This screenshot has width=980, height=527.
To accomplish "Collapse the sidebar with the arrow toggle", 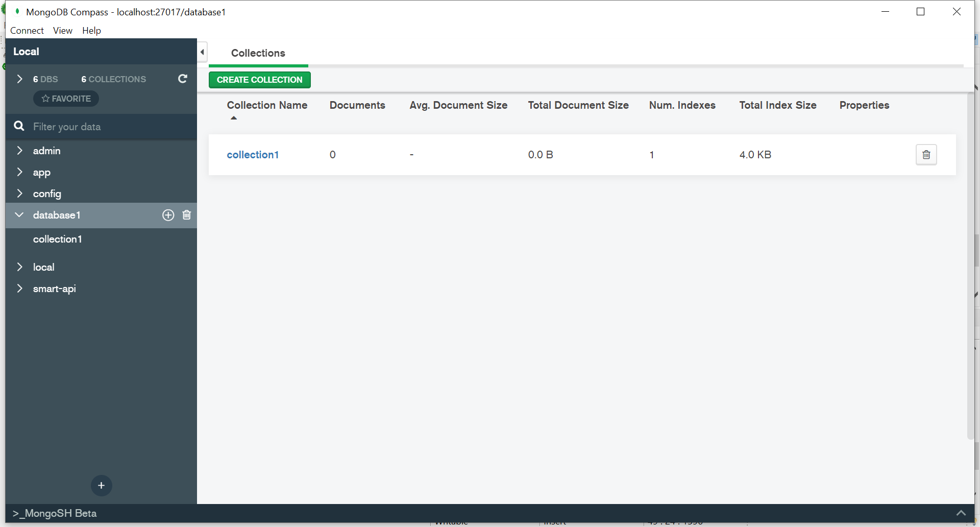I will coord(202,52).
